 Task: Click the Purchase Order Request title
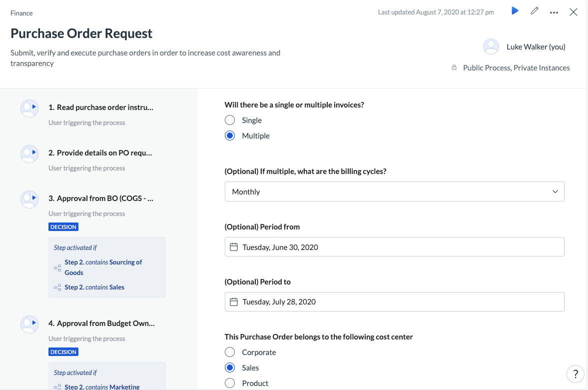81,33
